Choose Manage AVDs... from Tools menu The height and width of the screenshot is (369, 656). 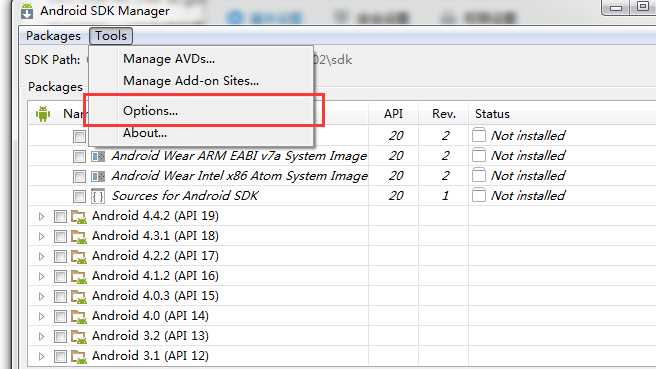[x=169, y=59]
